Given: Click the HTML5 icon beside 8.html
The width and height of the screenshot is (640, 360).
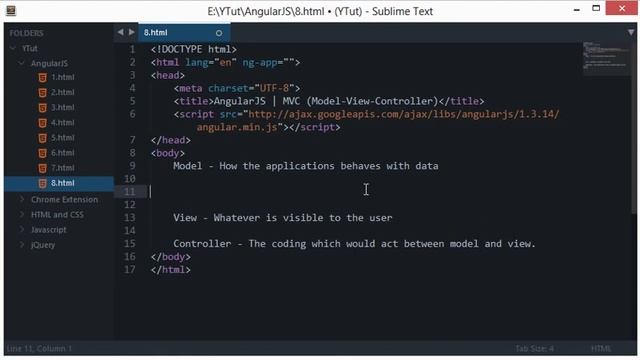Looking at the screenshot, I should (x=42, y=183).
